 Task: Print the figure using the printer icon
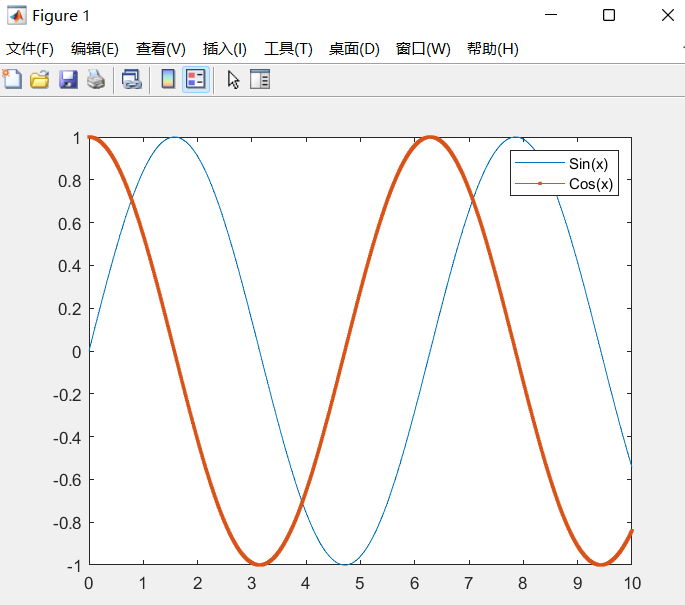pos(96,80)
